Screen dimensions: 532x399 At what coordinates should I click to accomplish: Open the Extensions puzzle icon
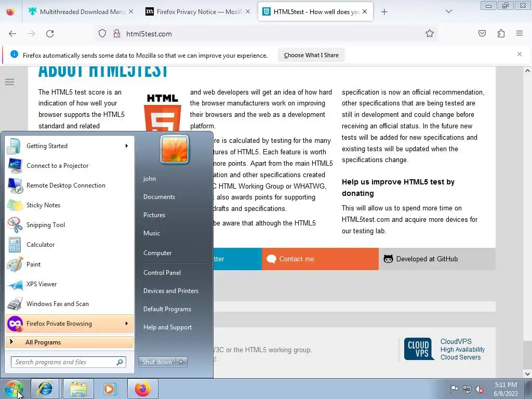[x=501, y=33]
